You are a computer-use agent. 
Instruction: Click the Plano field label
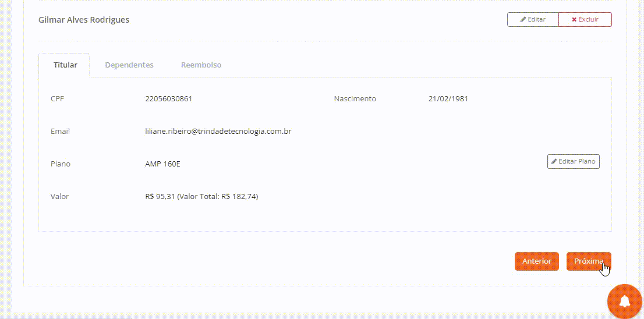(x=61, y=164)
